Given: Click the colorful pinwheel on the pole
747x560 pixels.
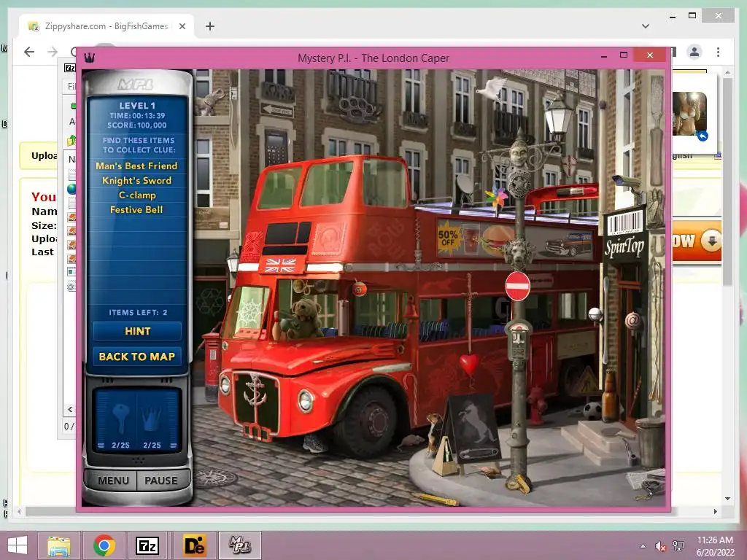Looking at the screenshot, I should [496, 198].
